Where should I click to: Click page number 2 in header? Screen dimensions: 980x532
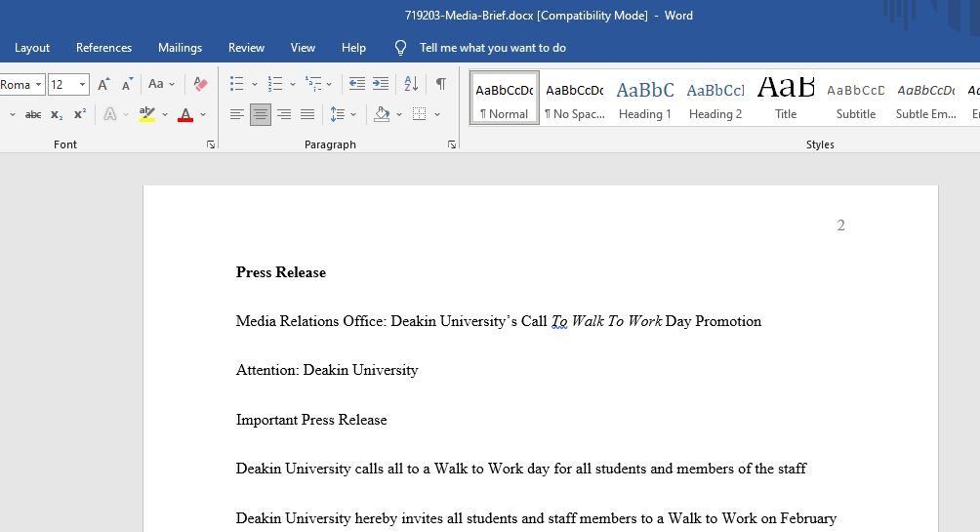click(x=840, y=225)
